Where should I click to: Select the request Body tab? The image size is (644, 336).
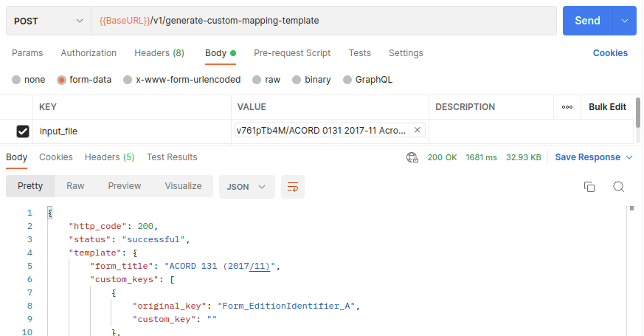pyautogui.click(x=221, y=53)
